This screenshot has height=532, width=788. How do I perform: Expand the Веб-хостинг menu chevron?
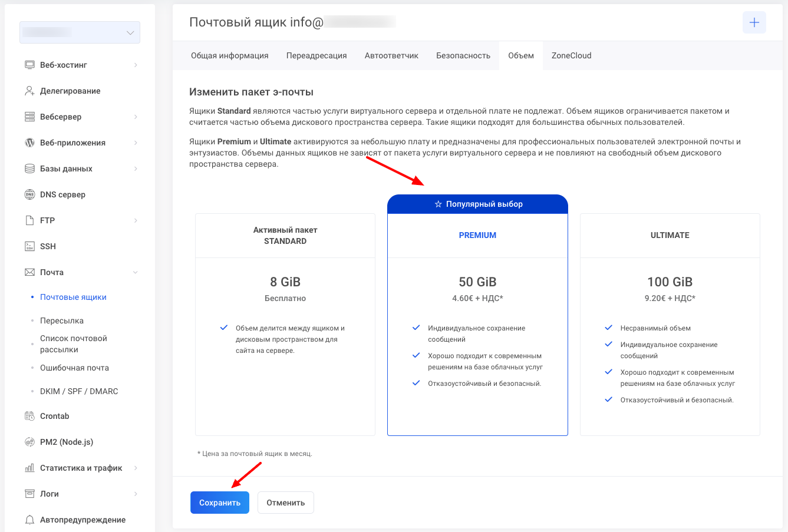(136, 65)
